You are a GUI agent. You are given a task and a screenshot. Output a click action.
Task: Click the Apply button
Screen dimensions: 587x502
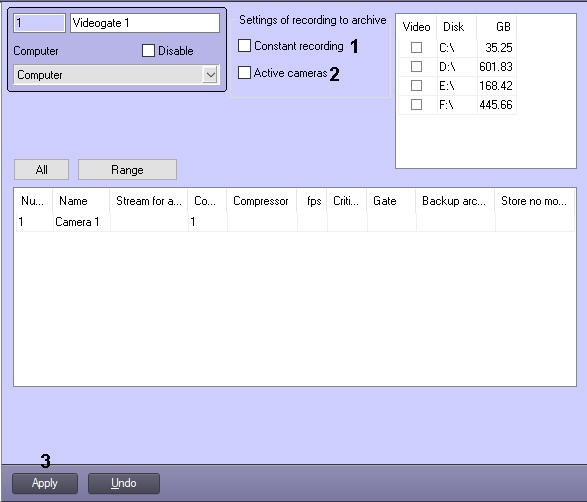pyautogui.click(x=45, y=483)
